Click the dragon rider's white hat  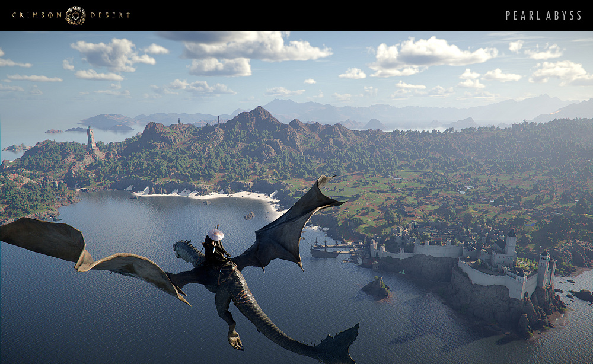coord(215,235)
